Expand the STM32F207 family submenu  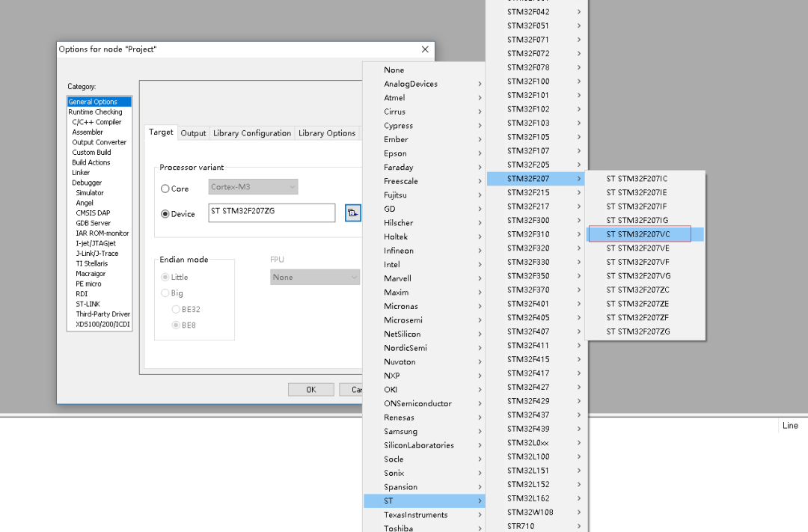(536, 179)
